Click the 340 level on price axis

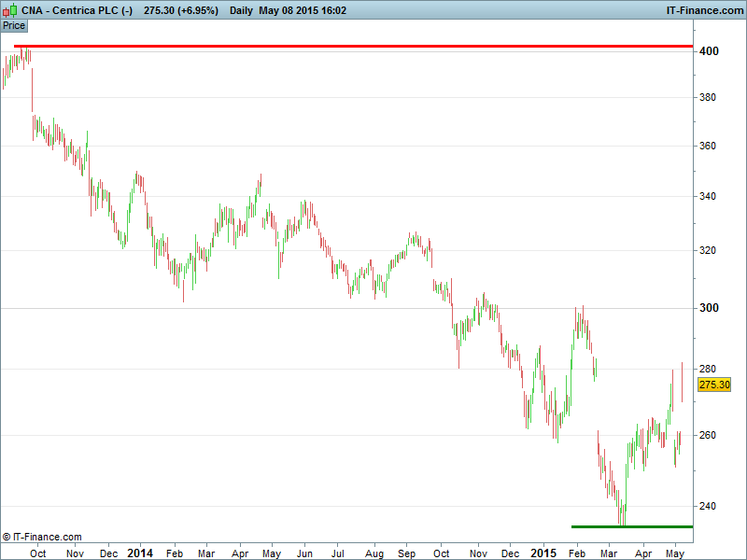point(709,196)
